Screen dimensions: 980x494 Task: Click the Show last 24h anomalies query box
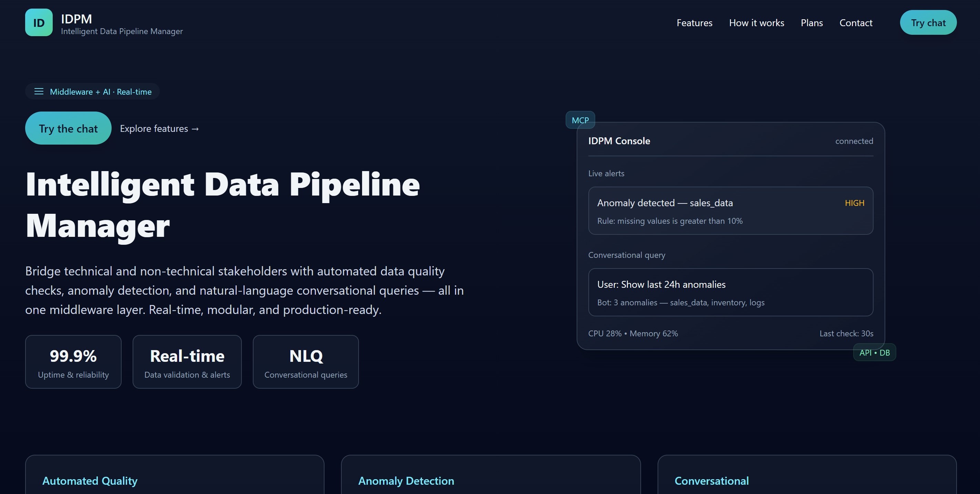[x=730, y=292]
